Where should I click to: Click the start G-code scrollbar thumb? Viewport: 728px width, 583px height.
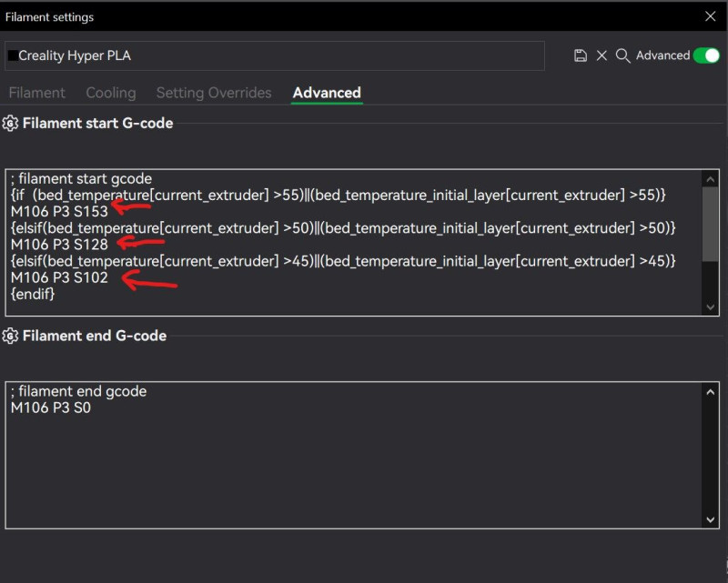(710, 224)
